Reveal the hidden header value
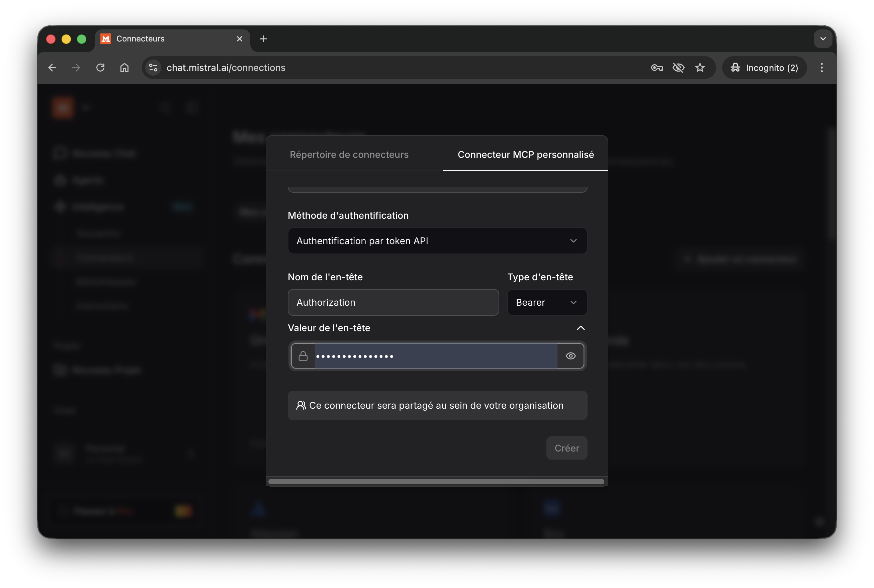Image resolution: width=874 pixels, height=588 pixels. click(x=571, y=356)
